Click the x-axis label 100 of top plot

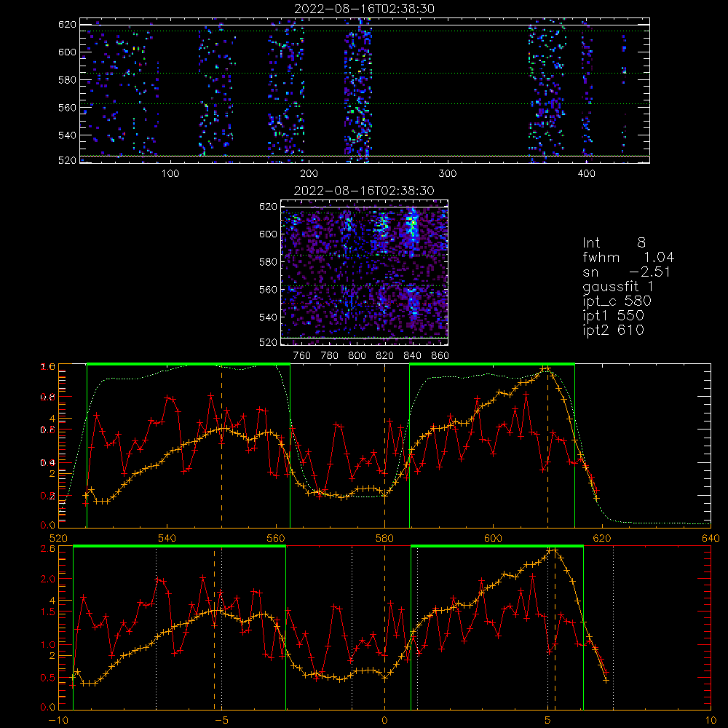tap(170, 174)
